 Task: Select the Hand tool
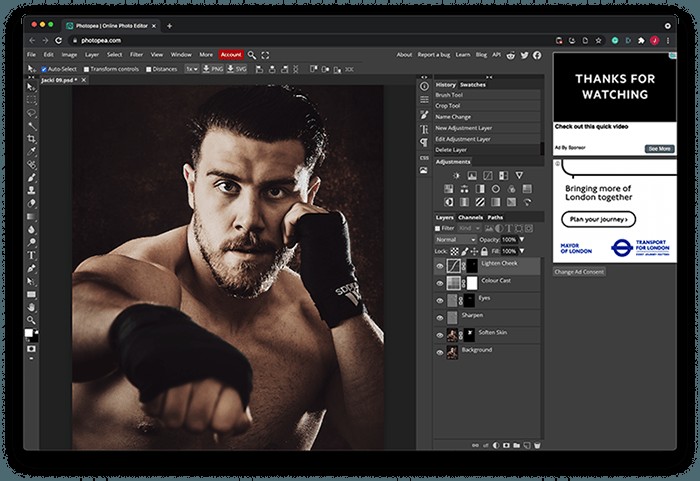click(x=31, y=307)
